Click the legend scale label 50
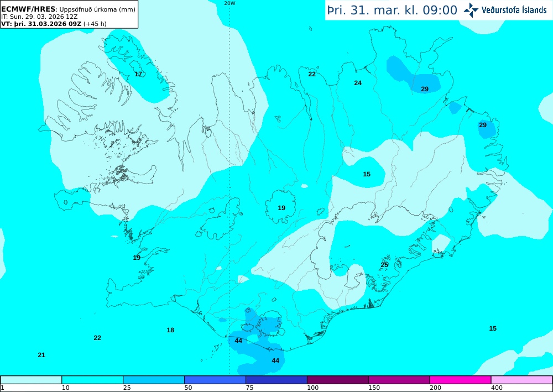 click(189, 388)
